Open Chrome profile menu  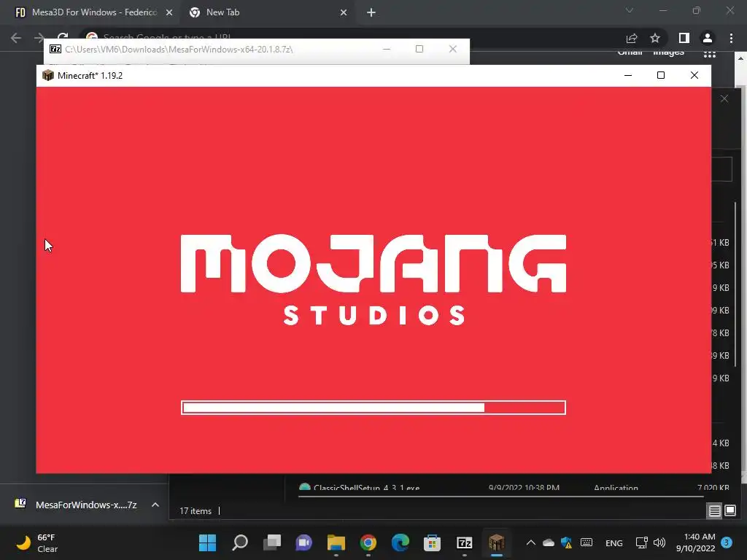[x=708, y=38]
